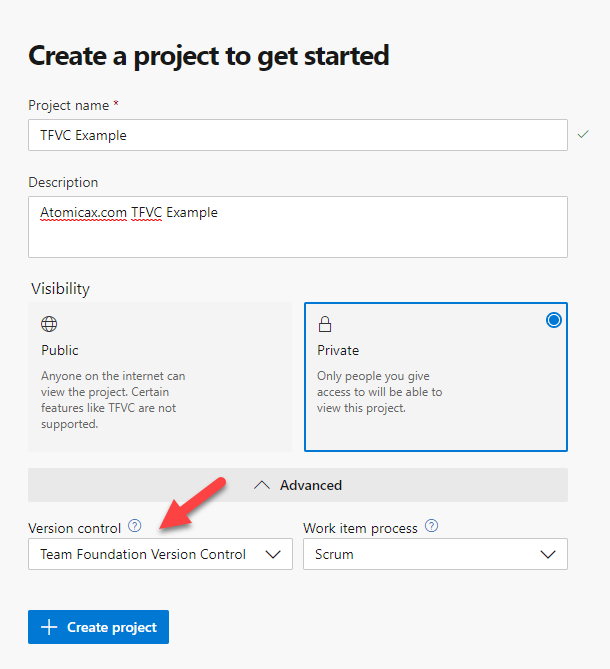Open Version control help question mark icon

pos(134,526)
